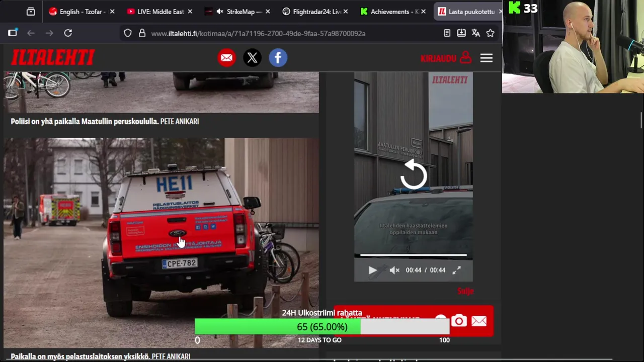Viewport: 644px width, 362px height.
Task: Seek within the video progress bar
Action: pyautogui.click(x=414, y=255)
